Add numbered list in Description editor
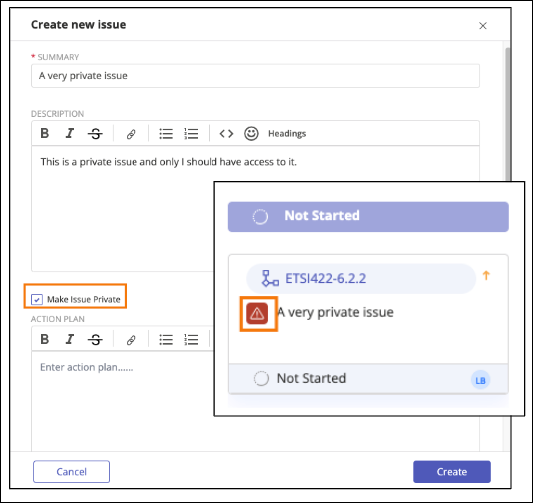 click(x=191, y=134)
